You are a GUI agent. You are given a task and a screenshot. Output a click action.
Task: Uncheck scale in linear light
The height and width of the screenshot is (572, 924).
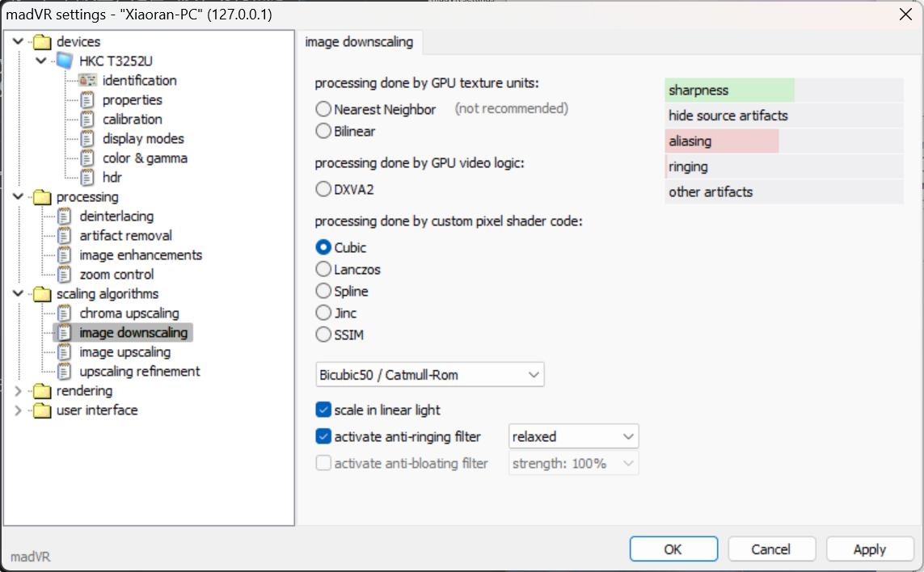323,410
